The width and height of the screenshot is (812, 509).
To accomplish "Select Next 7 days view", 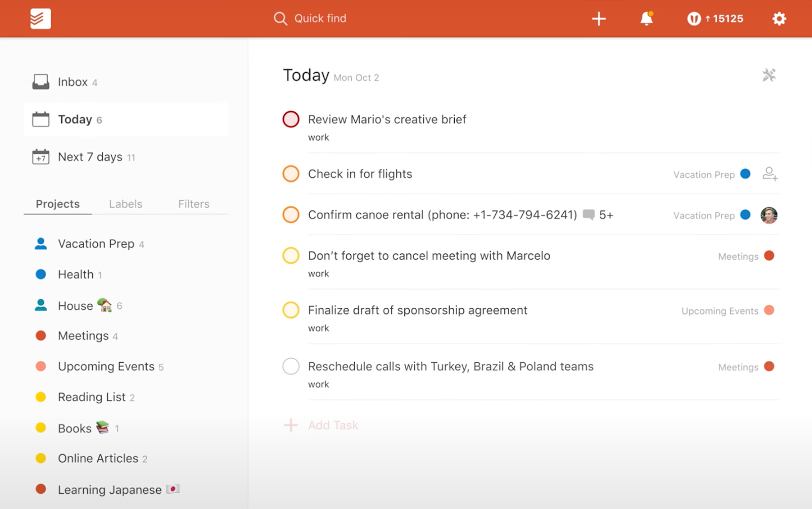I will pyautogui.click(x=90, y=157).
